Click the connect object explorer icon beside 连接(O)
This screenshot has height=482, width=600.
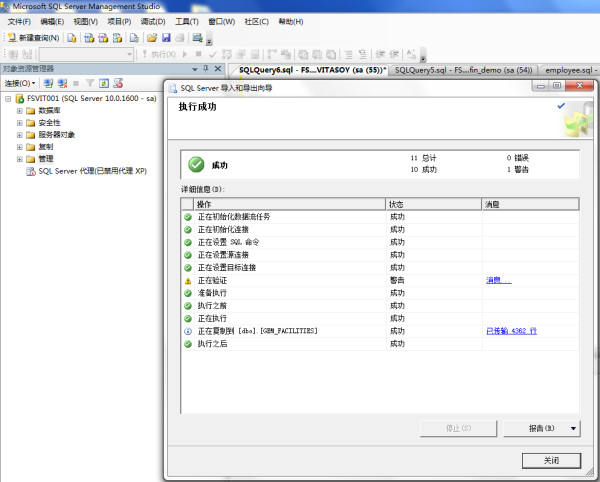point(48,83)
